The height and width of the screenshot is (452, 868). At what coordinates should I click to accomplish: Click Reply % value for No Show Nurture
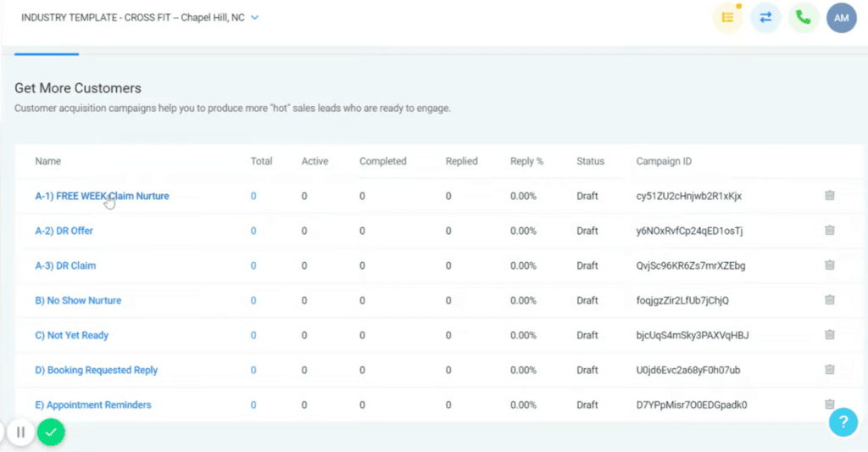[523, 300]
